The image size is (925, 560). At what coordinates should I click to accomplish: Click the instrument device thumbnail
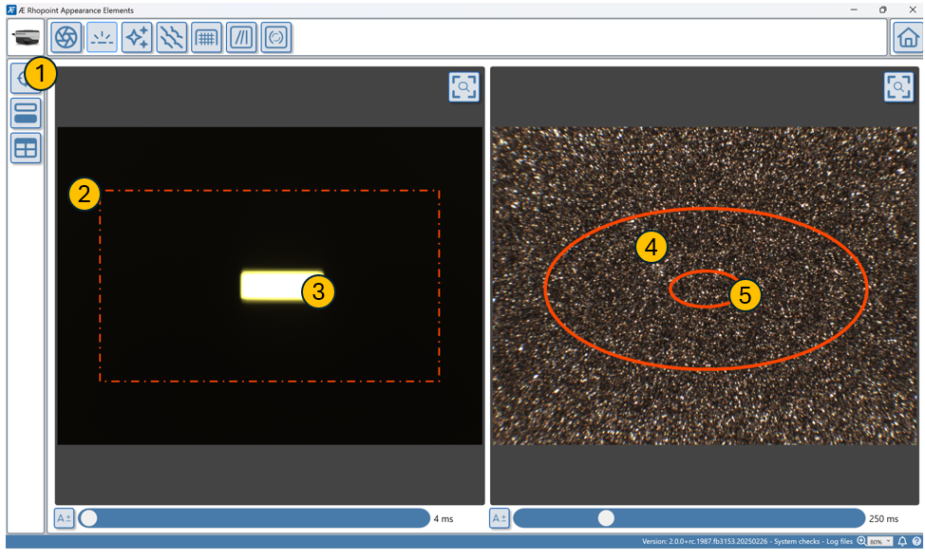click(26, 38)
